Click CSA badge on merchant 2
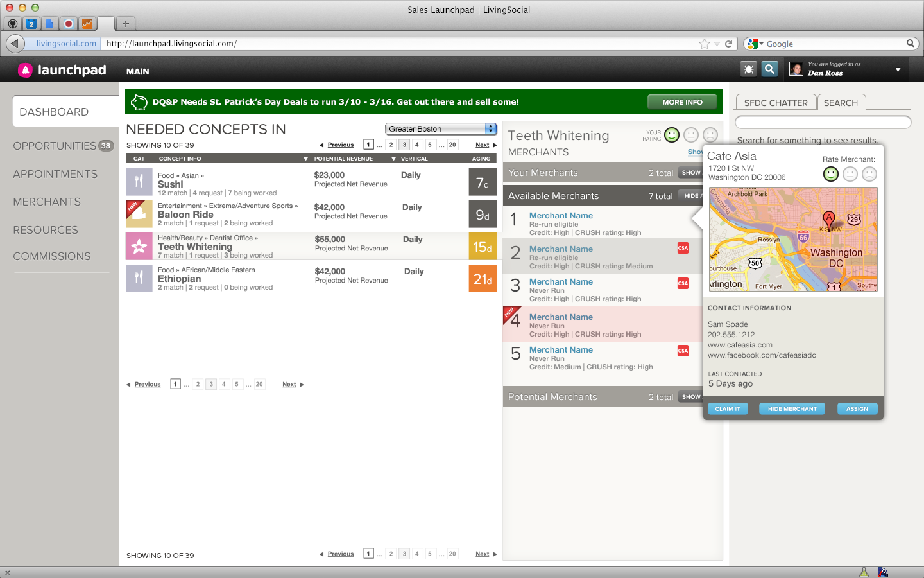 click(x=683, y=248)
